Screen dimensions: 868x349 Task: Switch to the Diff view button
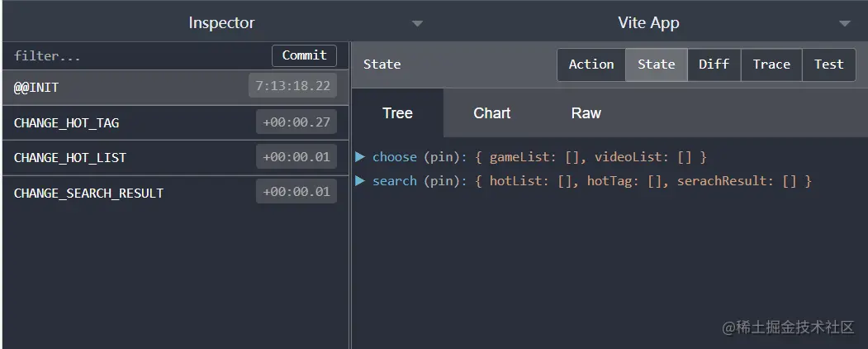(x=714, y=65)
